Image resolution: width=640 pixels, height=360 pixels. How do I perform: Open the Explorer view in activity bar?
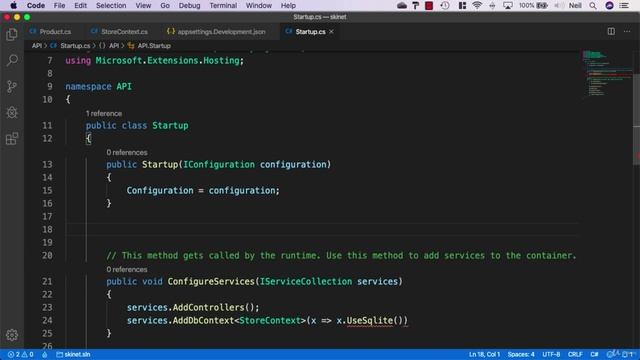point(12,35)
